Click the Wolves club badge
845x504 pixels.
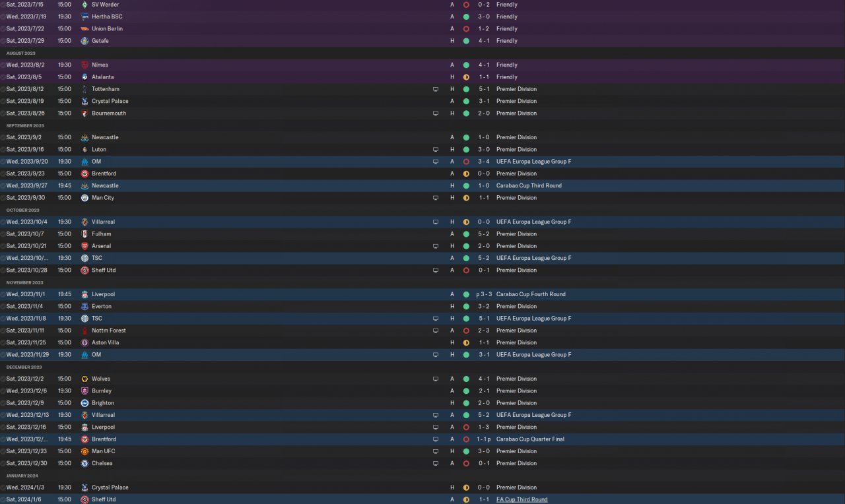(x=84, y=379)
